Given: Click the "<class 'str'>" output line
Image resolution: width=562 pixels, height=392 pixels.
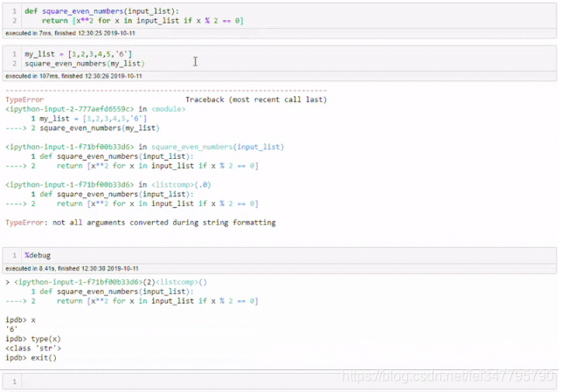Looking at the screenshot, I should (33, 348).
